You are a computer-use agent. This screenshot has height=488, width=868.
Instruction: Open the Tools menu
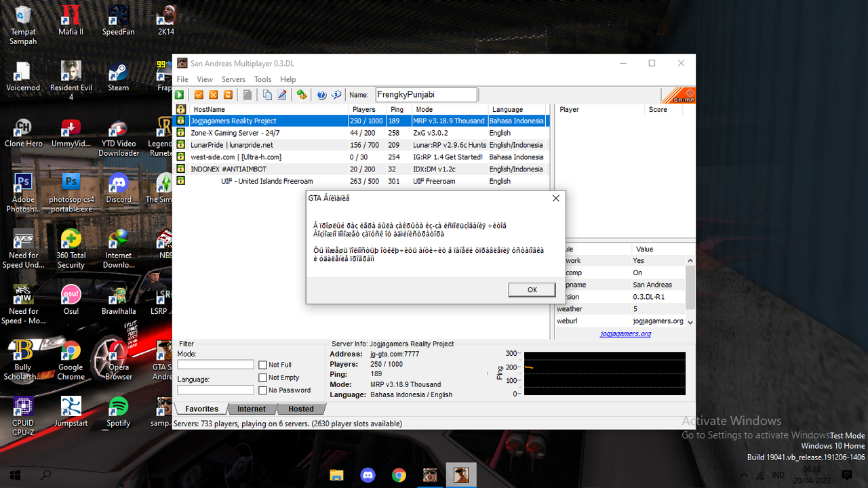click(263, 79)
